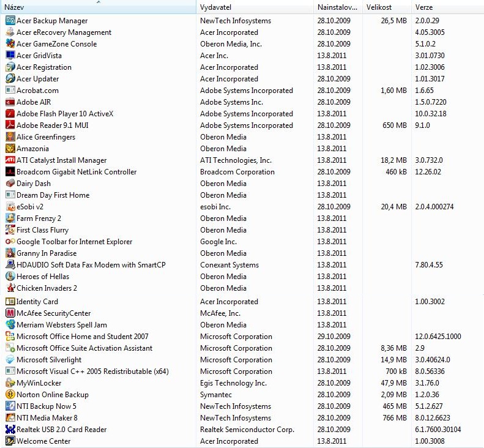Click the Microsoft Office Home and Student 2007 icon
Viewport: 484px width, 448px height.
(x=10, y=336)
